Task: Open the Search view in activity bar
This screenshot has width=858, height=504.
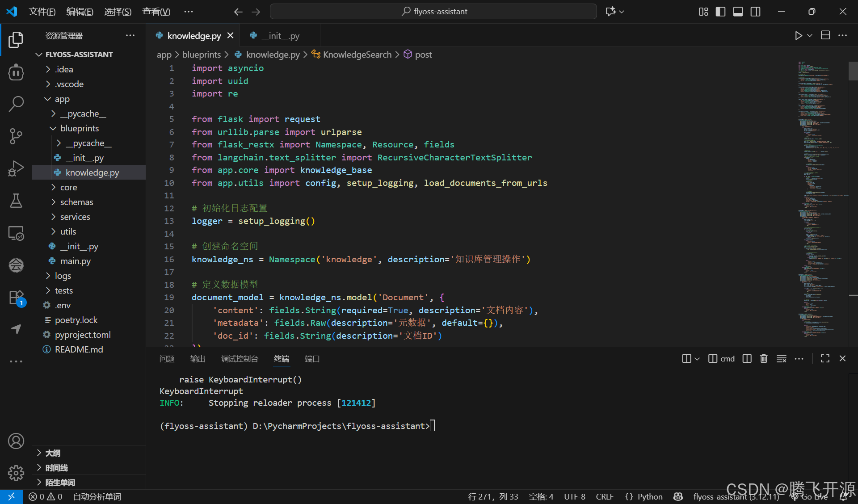Action: (16, 104)
